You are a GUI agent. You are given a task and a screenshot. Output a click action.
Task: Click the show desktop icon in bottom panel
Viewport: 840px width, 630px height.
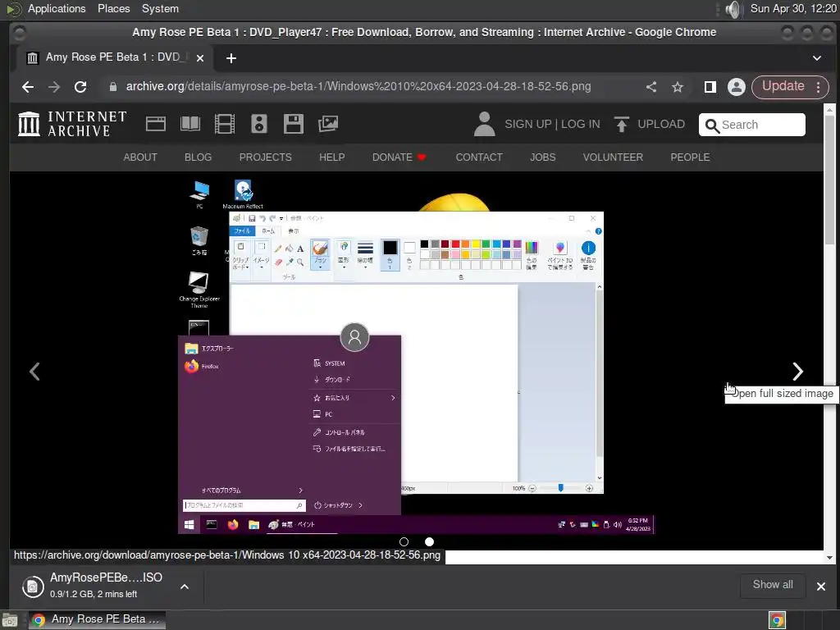(10, 620)
